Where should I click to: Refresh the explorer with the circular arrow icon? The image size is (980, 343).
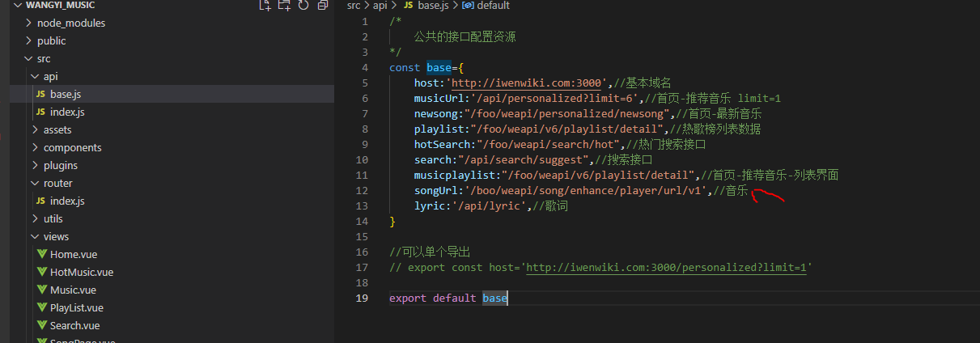(x=303, y=6)
